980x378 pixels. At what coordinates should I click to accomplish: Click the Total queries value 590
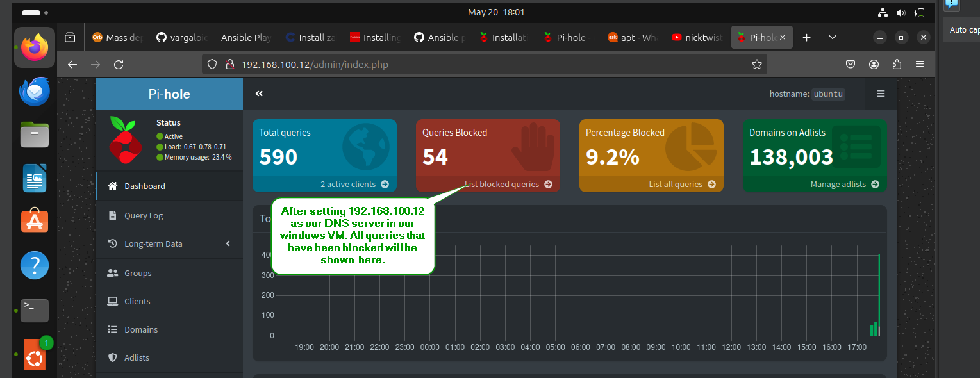point(278,156)
